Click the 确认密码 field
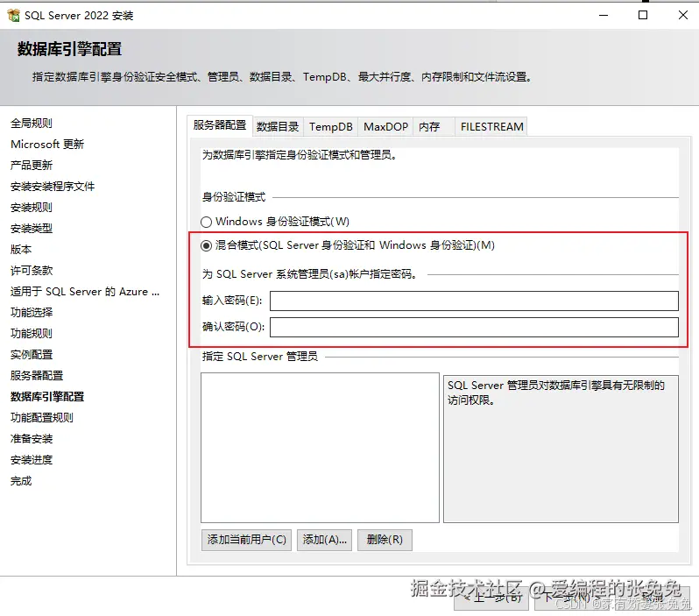This screenshot has height=616, width=699. 474,327
